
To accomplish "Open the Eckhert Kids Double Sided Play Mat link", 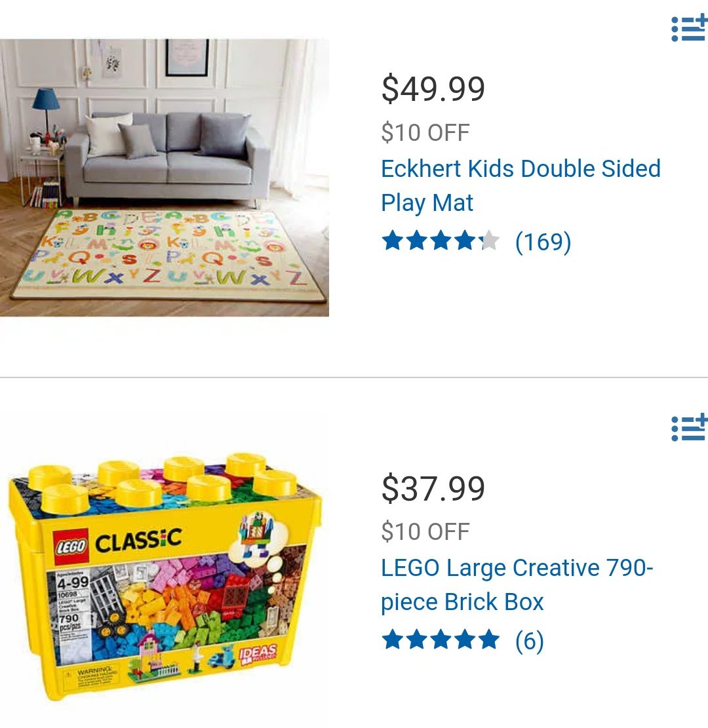I will 521,185.
